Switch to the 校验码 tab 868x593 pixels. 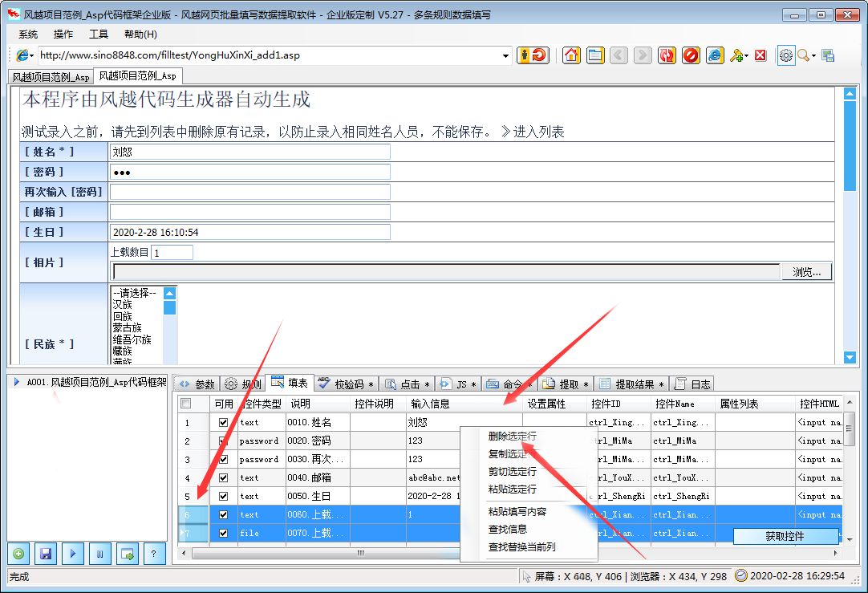click(x=347, y=384)
